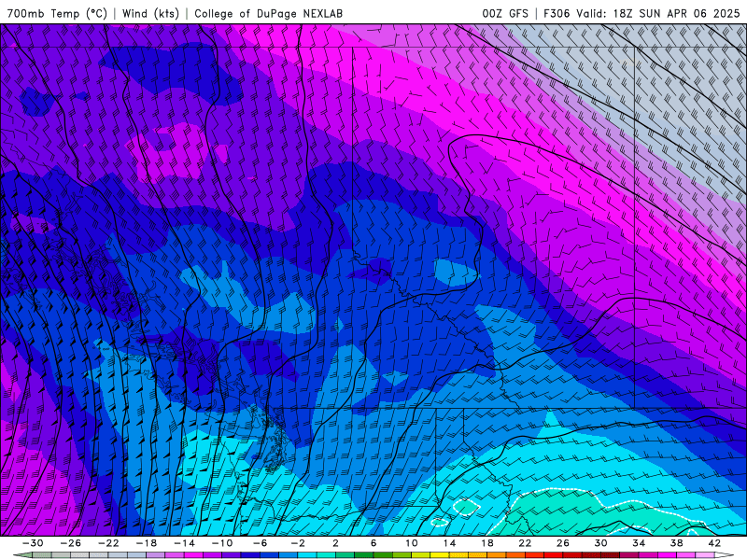Click the -6 legend value
Screen dimensions: 747x560
click(261, 543)
